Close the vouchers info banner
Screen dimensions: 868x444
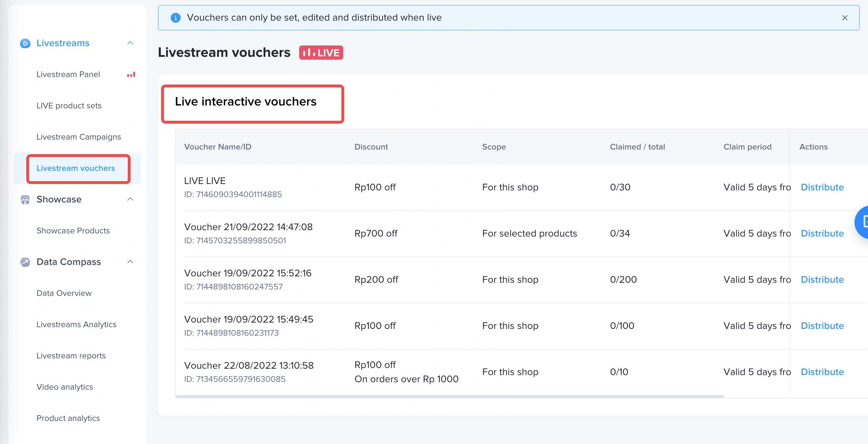tap(845, 18)
